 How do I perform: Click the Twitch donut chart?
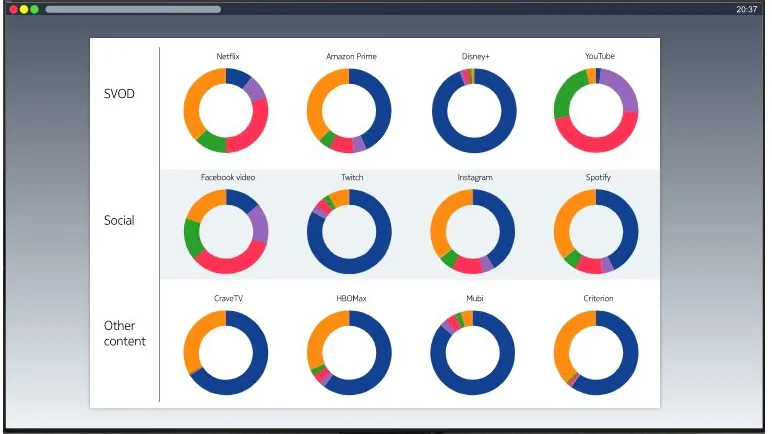coord(349,232)
